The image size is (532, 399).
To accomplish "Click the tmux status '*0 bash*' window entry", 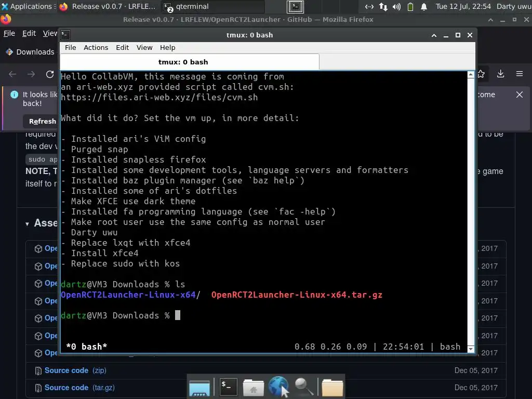I will [x=87, y=347].
